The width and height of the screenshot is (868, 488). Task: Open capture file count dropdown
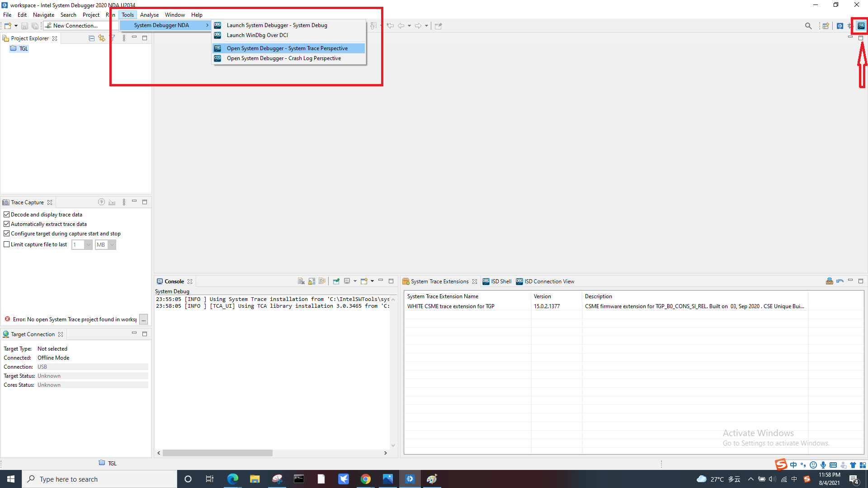[88, 244]
